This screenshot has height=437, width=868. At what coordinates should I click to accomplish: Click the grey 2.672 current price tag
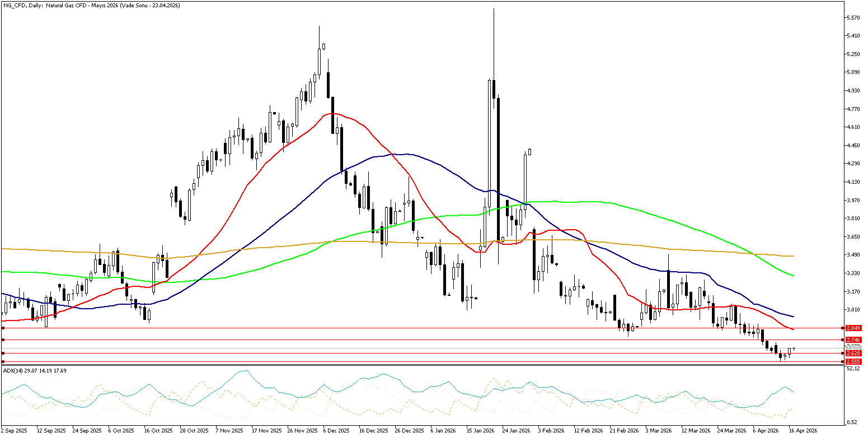point(853,348)
